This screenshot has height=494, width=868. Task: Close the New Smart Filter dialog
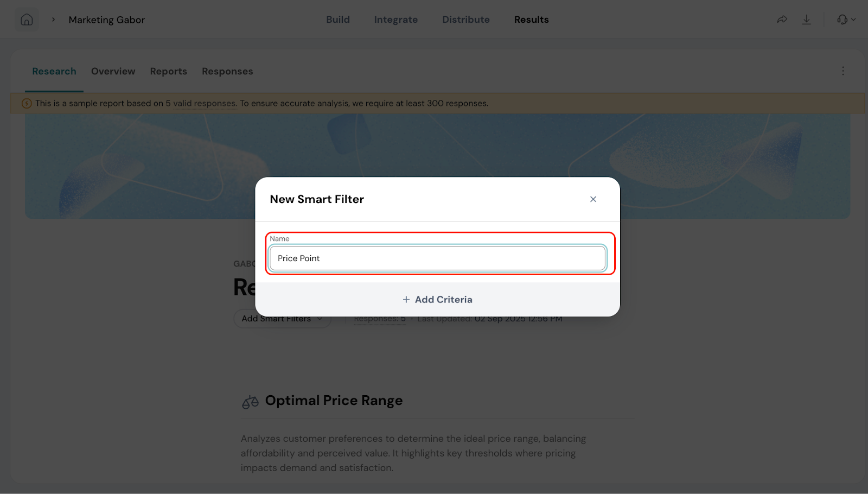pyautogui.click(x=593, y=199)
